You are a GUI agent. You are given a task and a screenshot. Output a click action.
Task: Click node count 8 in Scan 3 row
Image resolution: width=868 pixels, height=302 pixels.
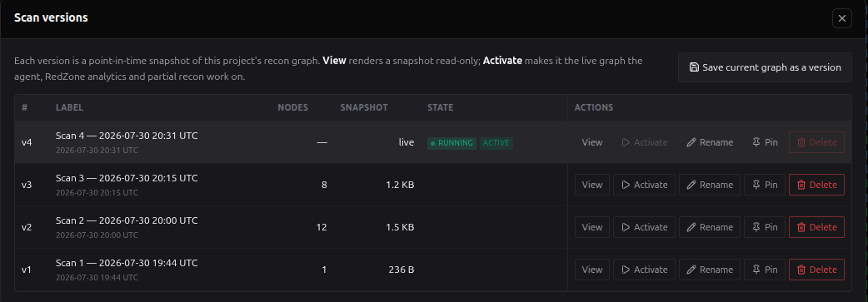pos(324,185)
